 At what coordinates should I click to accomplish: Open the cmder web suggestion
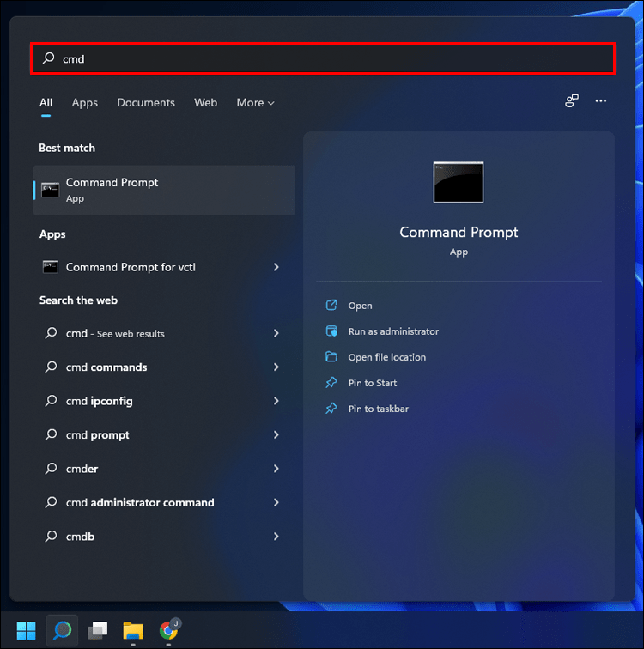pos(164,469)
